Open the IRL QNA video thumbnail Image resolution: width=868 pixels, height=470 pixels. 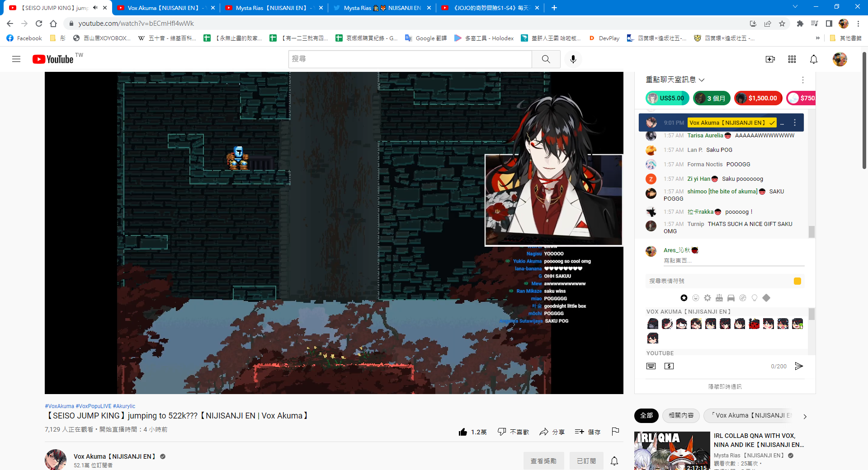tap(672, 451)
